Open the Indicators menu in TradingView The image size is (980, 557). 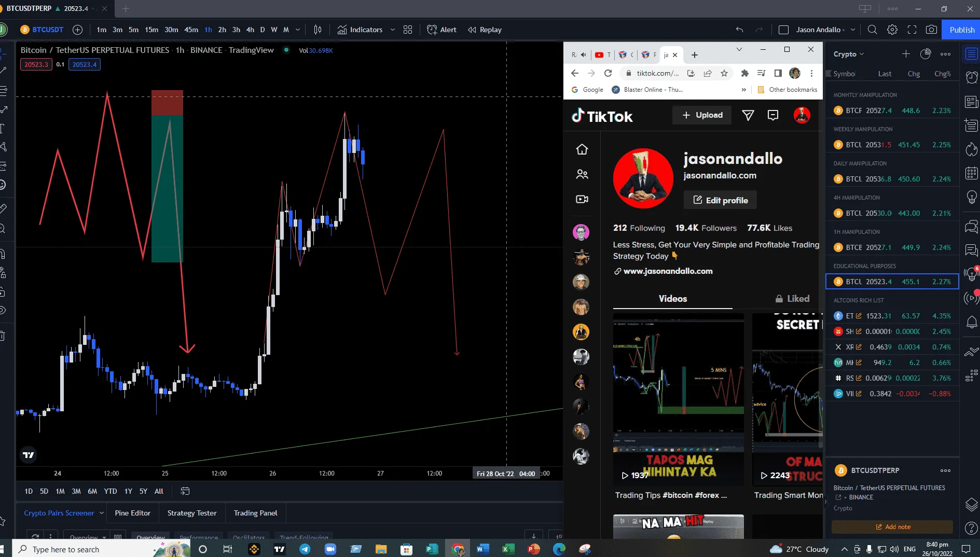click(360, 30)
